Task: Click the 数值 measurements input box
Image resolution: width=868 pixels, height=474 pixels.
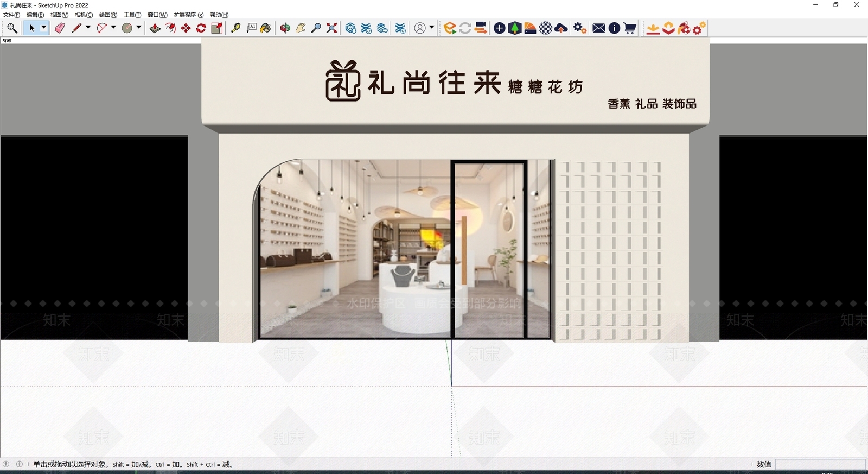Action: (x=820, y=464)
